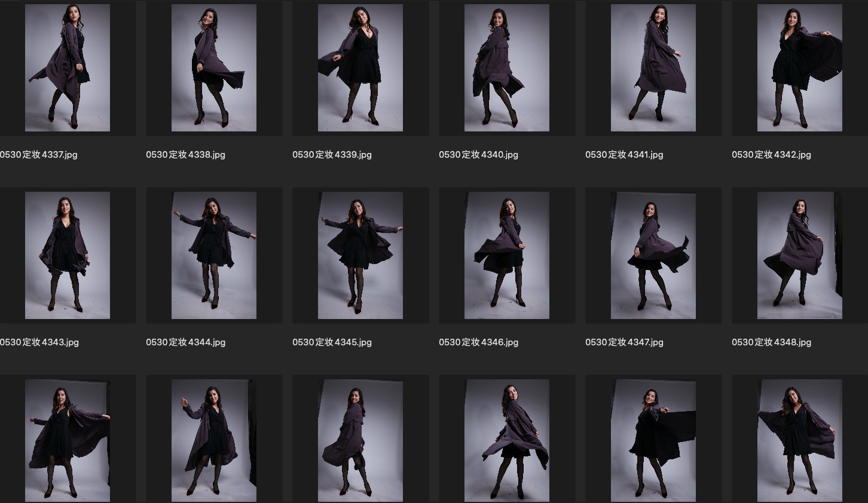Select the thumbnail beneath the 0530定妆4343.jpg label
The image size is (868, 503).
pyautogui.click(x=68, y=440)
